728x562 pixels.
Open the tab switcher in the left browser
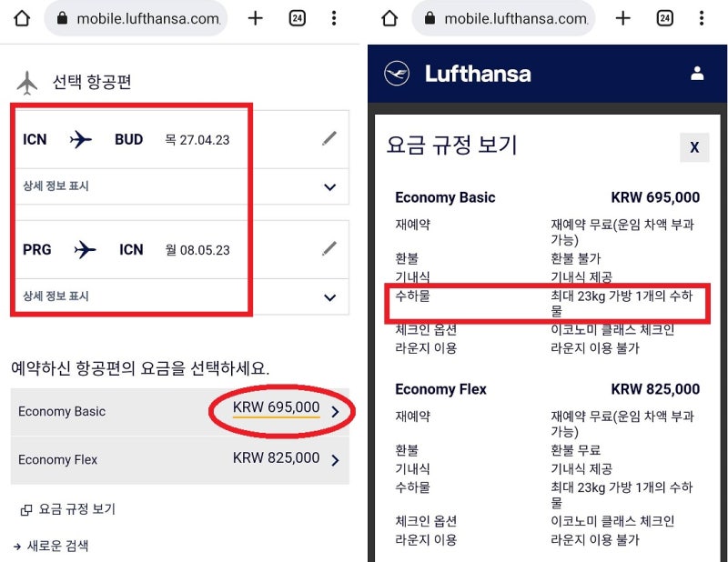coord(298,18)
